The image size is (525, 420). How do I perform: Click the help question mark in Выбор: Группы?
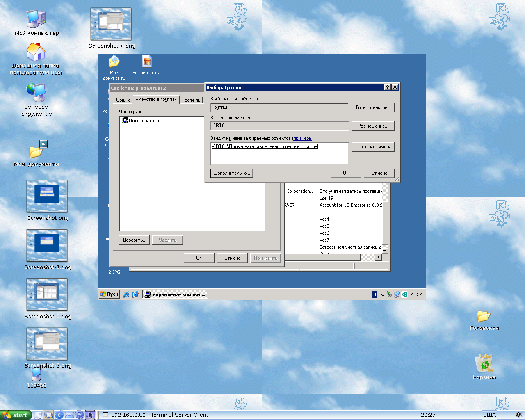pos(387,87)
